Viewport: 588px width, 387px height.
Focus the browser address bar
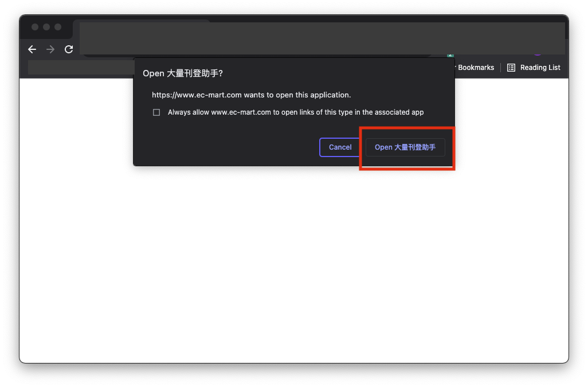pos(258,49)
